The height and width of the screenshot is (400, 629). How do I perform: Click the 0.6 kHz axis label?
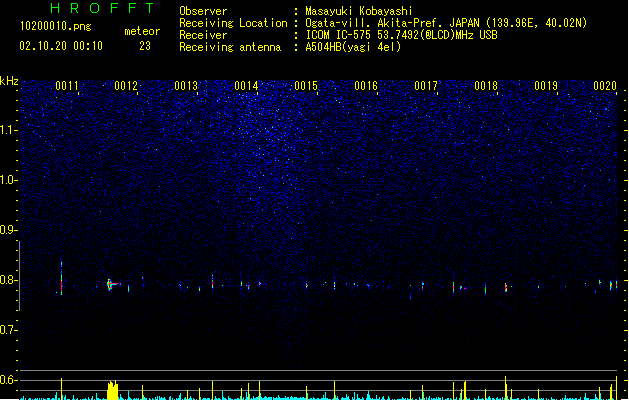click(x=8, y=380)
